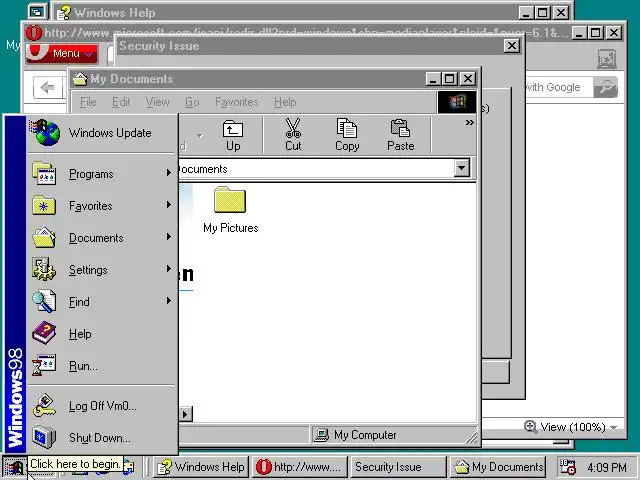Click the Log Off key icon

pos(44,405)
